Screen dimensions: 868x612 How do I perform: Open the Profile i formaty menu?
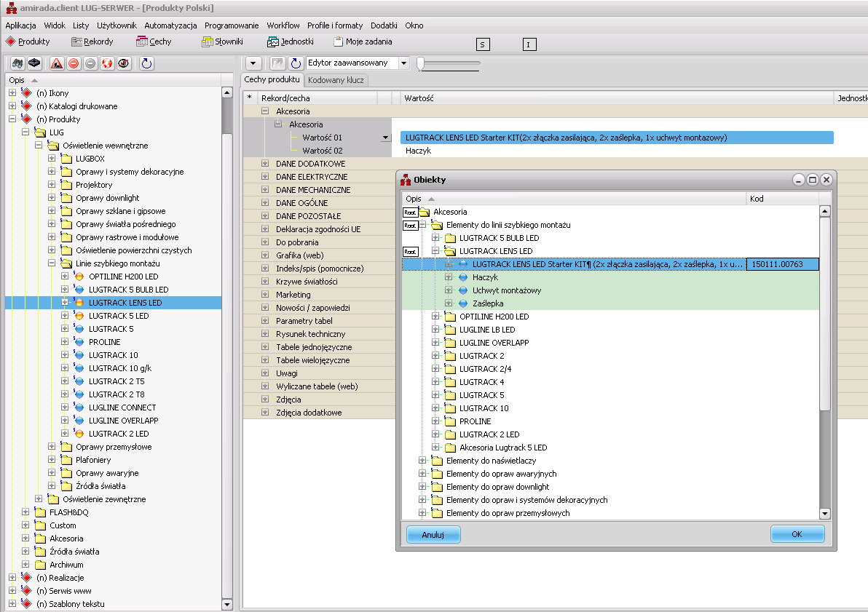[x=335, y=25]
